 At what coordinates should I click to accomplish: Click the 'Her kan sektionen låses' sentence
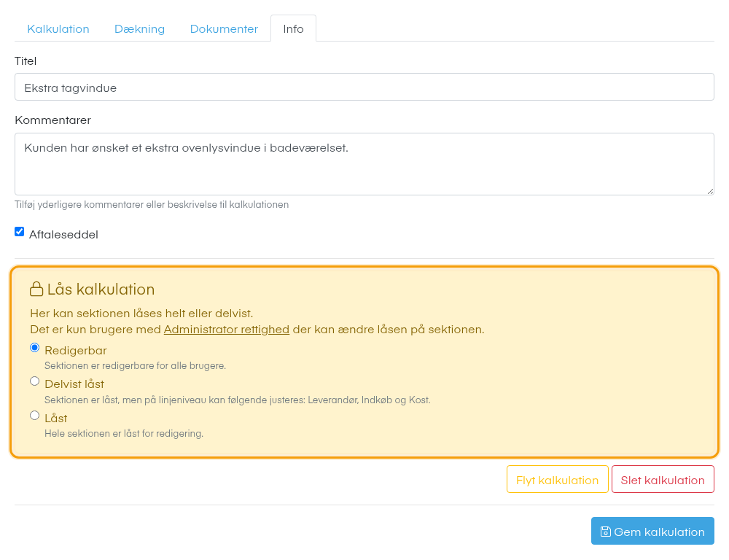pyautogui.click(x=142, y=314)
